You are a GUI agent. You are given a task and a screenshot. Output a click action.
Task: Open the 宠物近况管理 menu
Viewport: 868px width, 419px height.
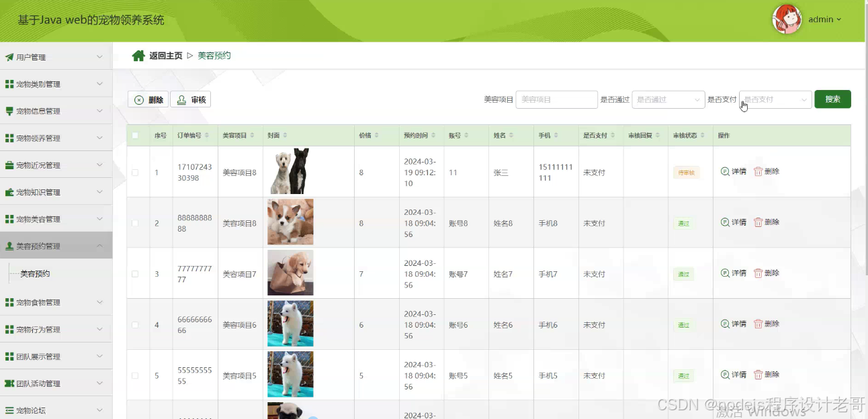point(56,165)
